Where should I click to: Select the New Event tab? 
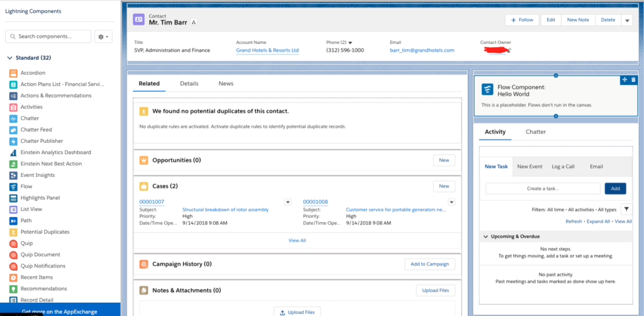coord(530,166)
